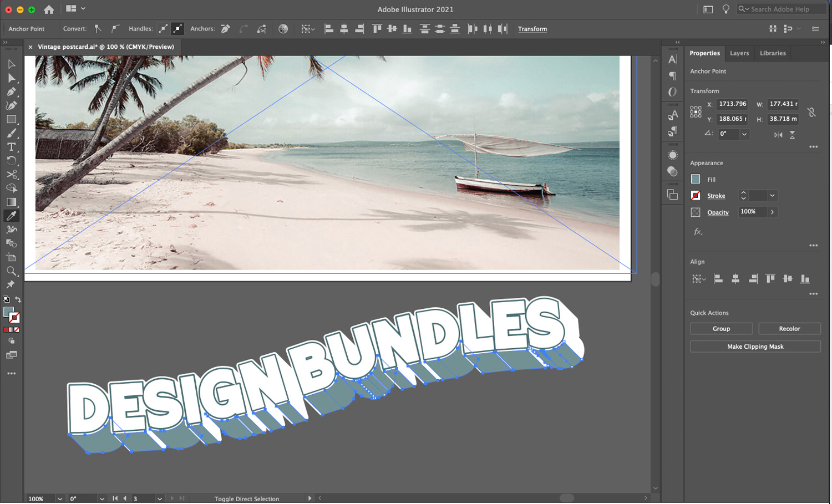Open the Character panel icon in dock
This screenshot has height=504, width=832.
tap(673, 59)
